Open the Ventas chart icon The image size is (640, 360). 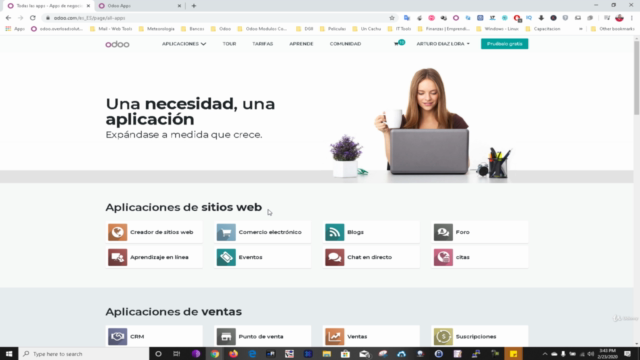[335, 336]
